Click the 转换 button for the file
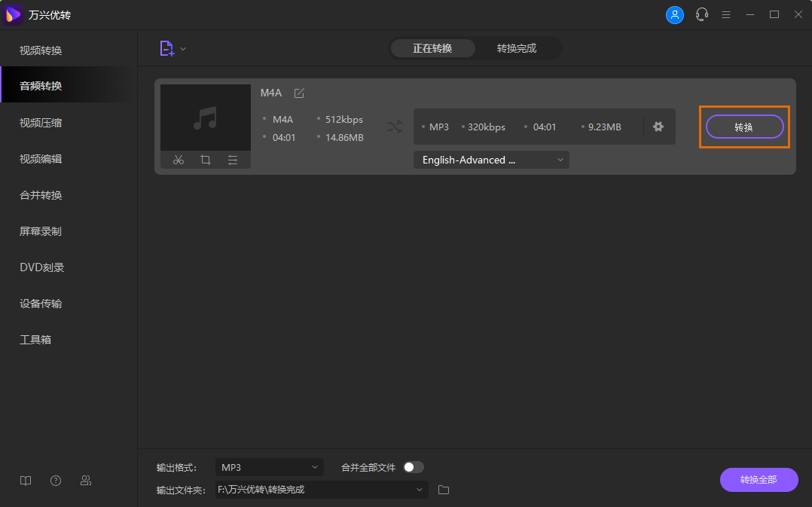Viewport: 812px width, 507px height. pyautogui.click(x=743, y=127)
